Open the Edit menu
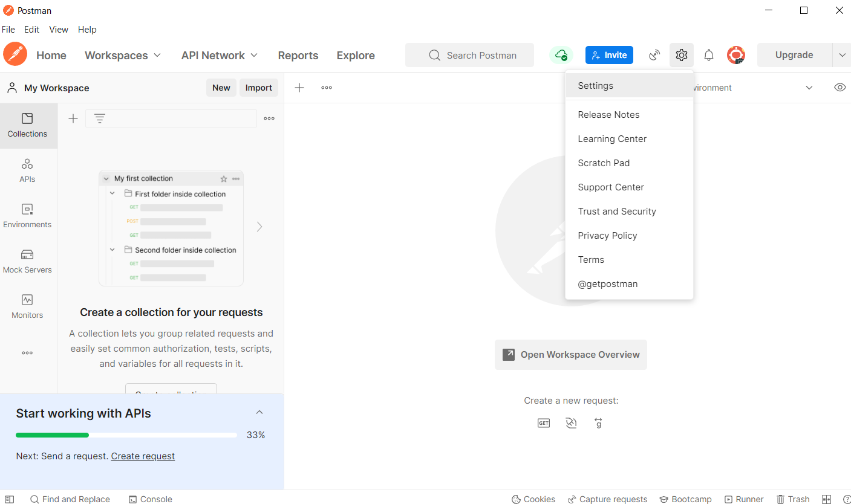 32,29
